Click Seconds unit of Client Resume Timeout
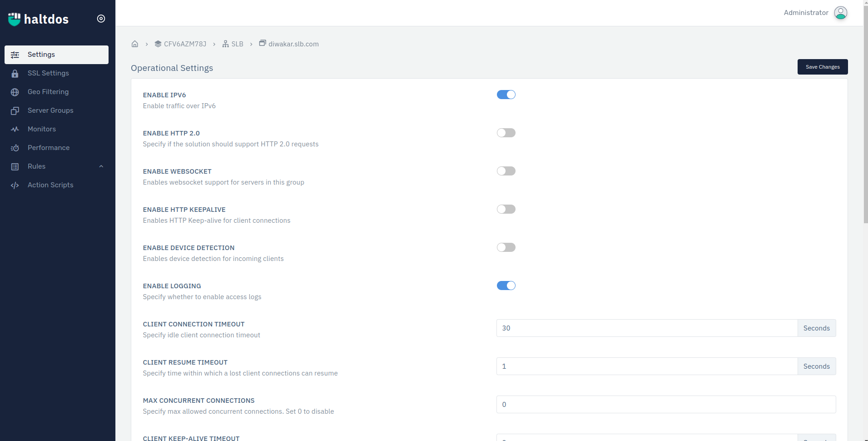868x441 pixels. coord(817,366)
